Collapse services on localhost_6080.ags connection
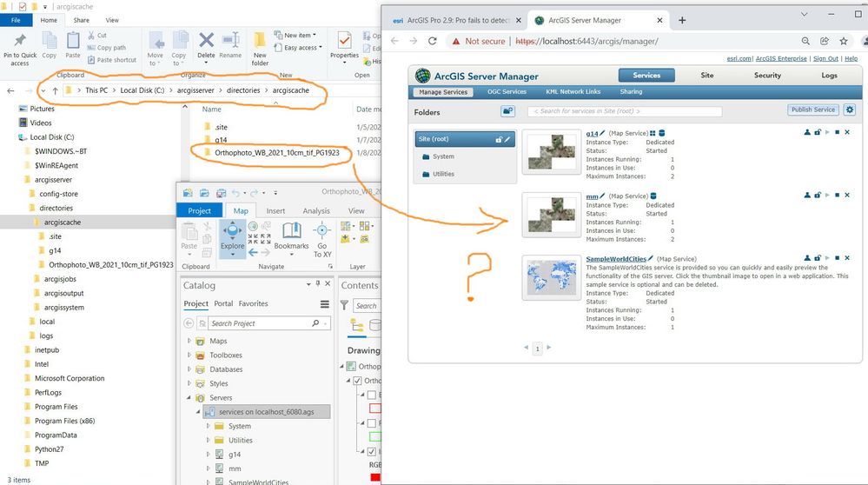The width and height of the screenshot is (868, 485). [x=198, y=412]
